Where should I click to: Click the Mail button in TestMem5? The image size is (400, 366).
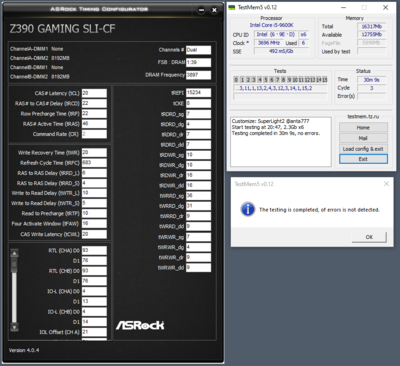[363, 138]
